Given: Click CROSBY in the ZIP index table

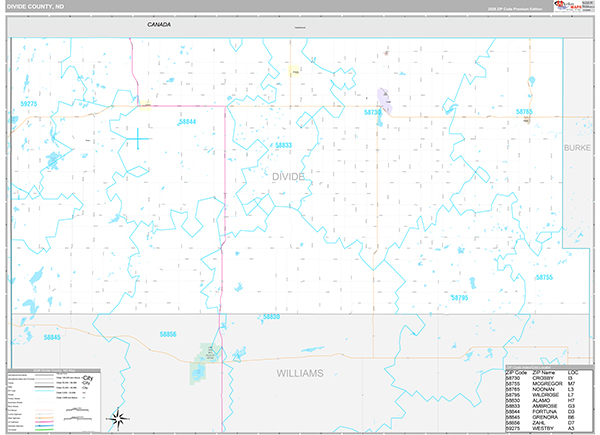Looking at the screenshot, I should (x=543, y=378).
